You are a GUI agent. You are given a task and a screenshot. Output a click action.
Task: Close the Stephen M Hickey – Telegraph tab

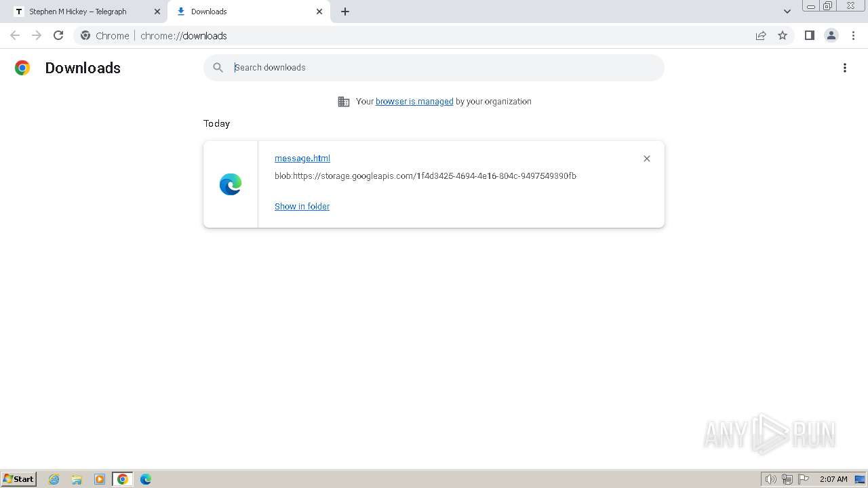[157, 12]
